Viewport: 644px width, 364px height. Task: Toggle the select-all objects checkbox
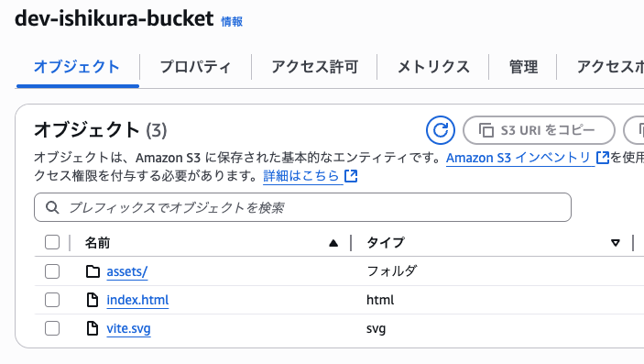(x=52, y=243)
